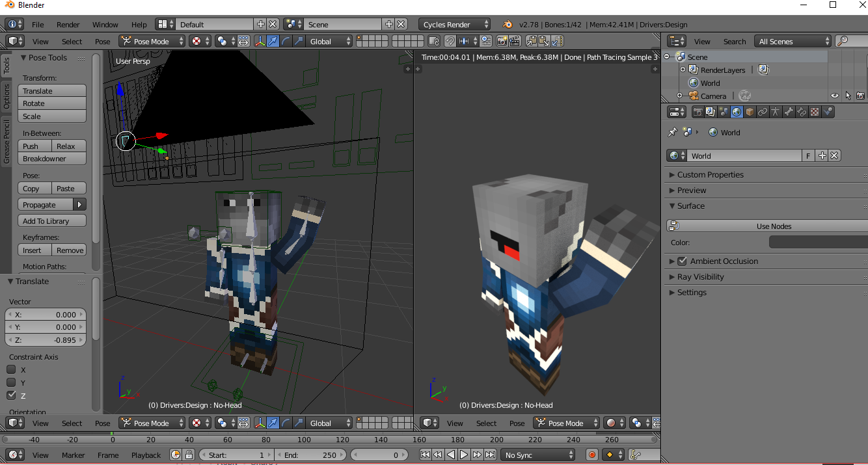Open the Bone properties tab
The width and height of the screenshot is (868, 465).
pyautogui.click(x=789, y=112)
